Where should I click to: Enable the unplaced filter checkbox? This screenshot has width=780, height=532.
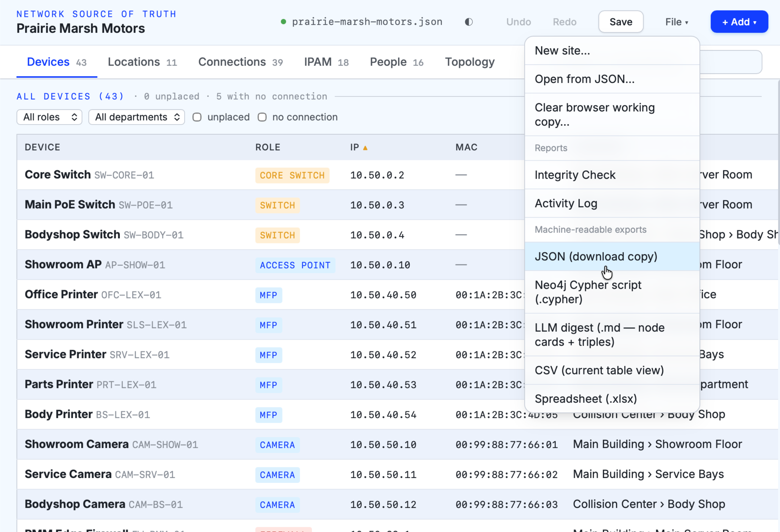tap(197, 117)
